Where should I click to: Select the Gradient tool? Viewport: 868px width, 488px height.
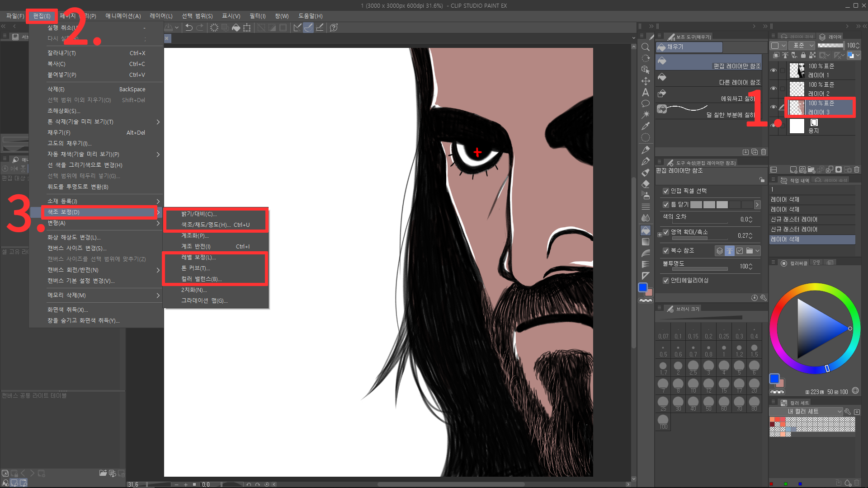(646, 242)
